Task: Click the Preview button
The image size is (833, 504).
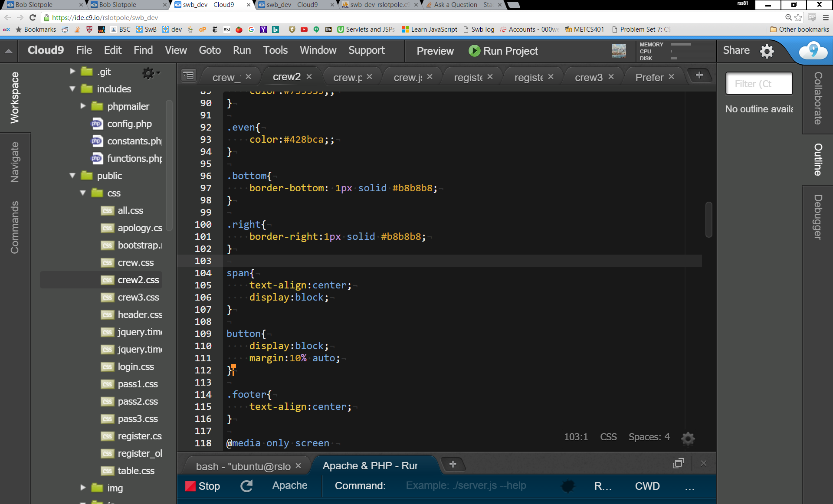Action: click(435, 51)
